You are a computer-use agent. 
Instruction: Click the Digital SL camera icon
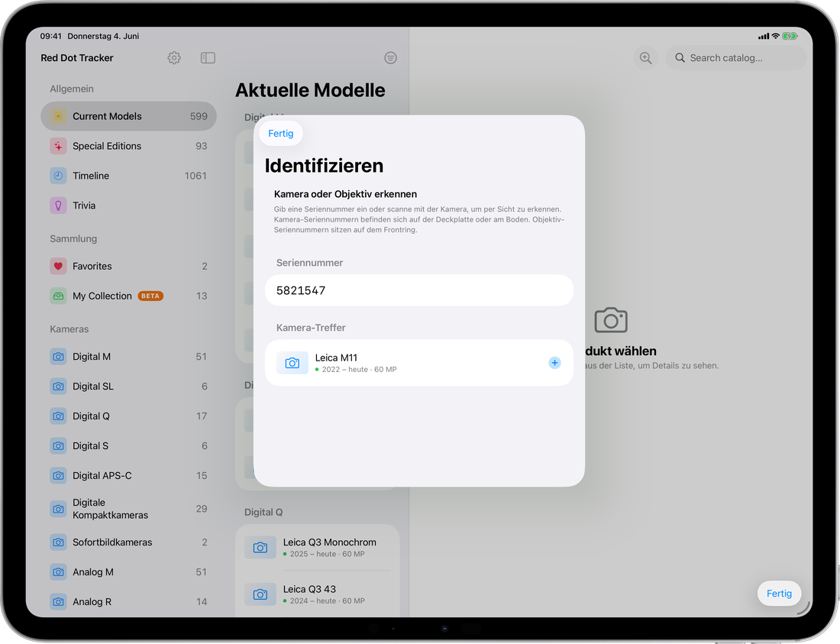(x=58, y=387)
